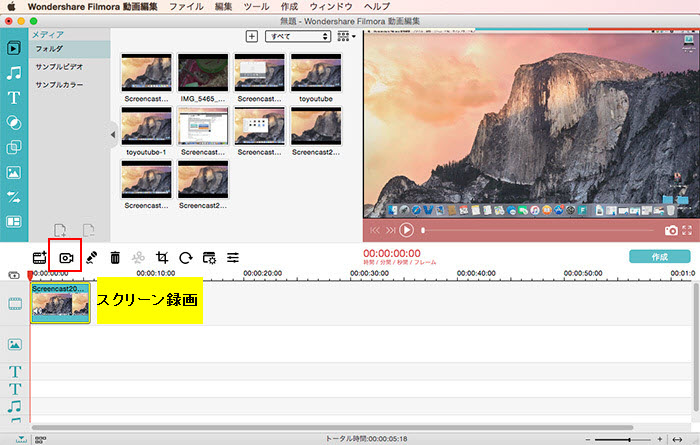The height and width of the screenshot is (445, 700).
Task: Skip to the next frame in preview
Action: click(x=391, y=230)
